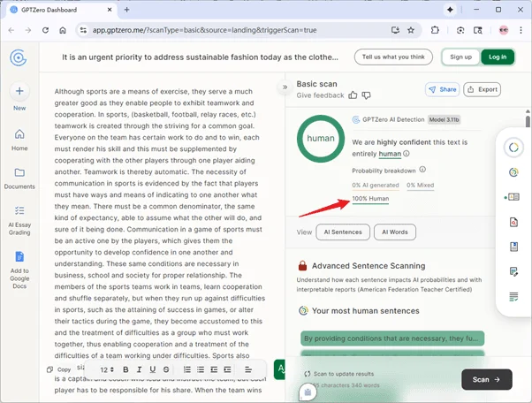The height and width of the screenshot is (403, 532).
Task: Select the circular basic scan icon in the right rail
Action: tap(513, 148)
